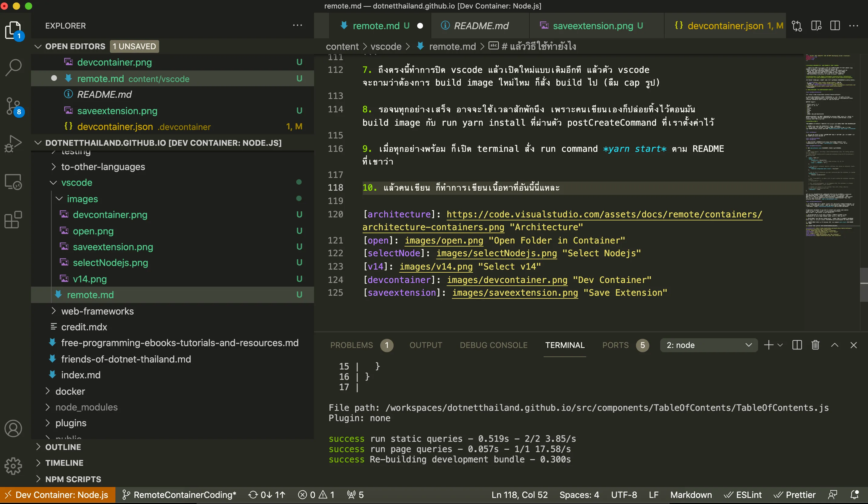Viewport: 868px width, 504px height.
Task: Expand the to-other-languages folder
Action: [53, 167]
